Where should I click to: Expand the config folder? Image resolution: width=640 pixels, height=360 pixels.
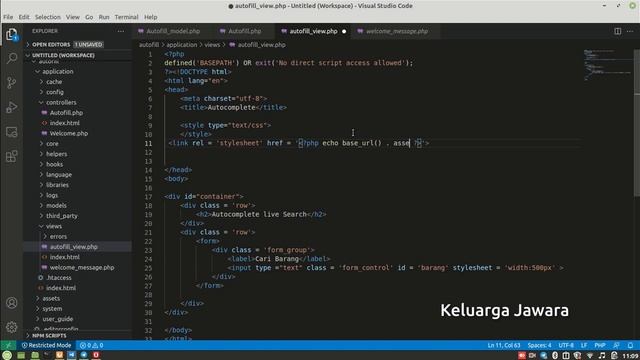tap(78, 92)
